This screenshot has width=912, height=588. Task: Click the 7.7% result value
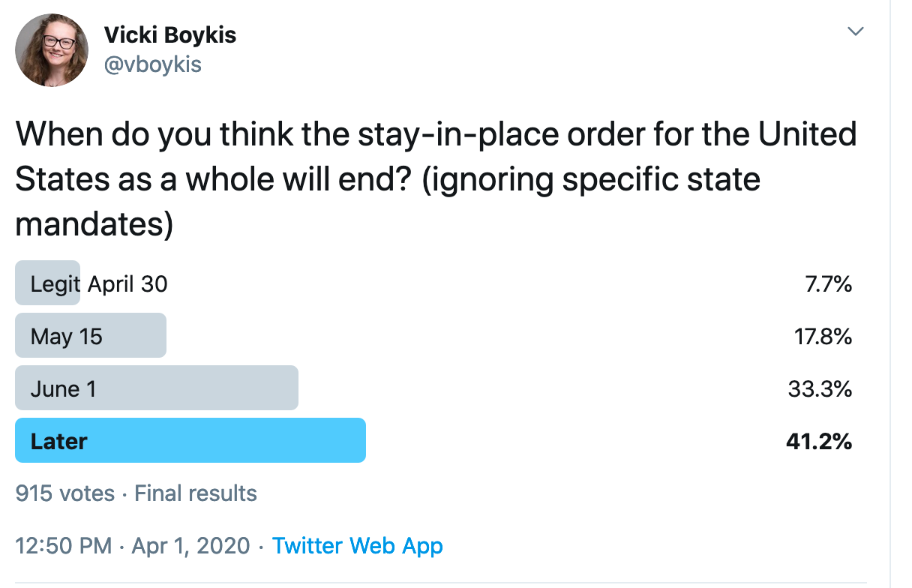[x=827, y=284]
